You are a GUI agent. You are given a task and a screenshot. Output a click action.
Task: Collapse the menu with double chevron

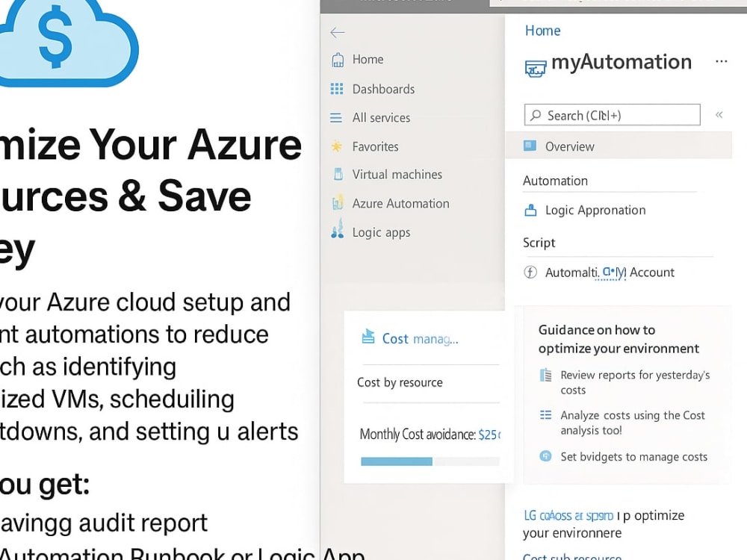point(719,115)
